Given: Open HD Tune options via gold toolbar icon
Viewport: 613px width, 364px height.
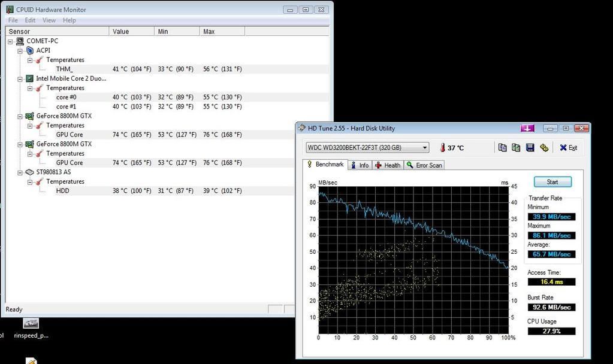Looking at the screenshot, I should 544,147.
